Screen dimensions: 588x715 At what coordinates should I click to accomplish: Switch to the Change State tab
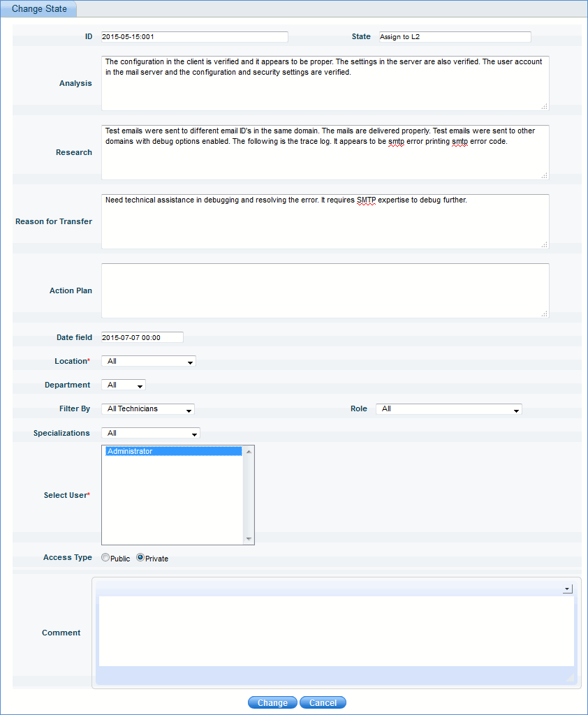(x=39, y=8)
